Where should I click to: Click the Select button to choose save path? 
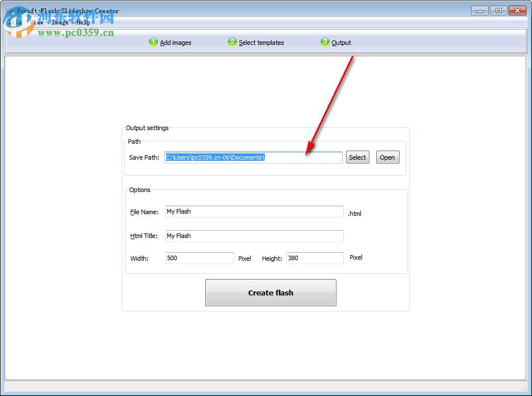point(358,157)
